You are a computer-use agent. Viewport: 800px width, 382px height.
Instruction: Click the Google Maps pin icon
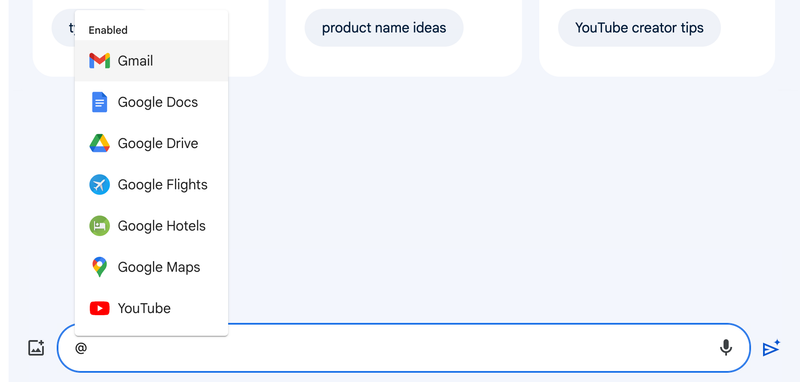tap(99, 267)
